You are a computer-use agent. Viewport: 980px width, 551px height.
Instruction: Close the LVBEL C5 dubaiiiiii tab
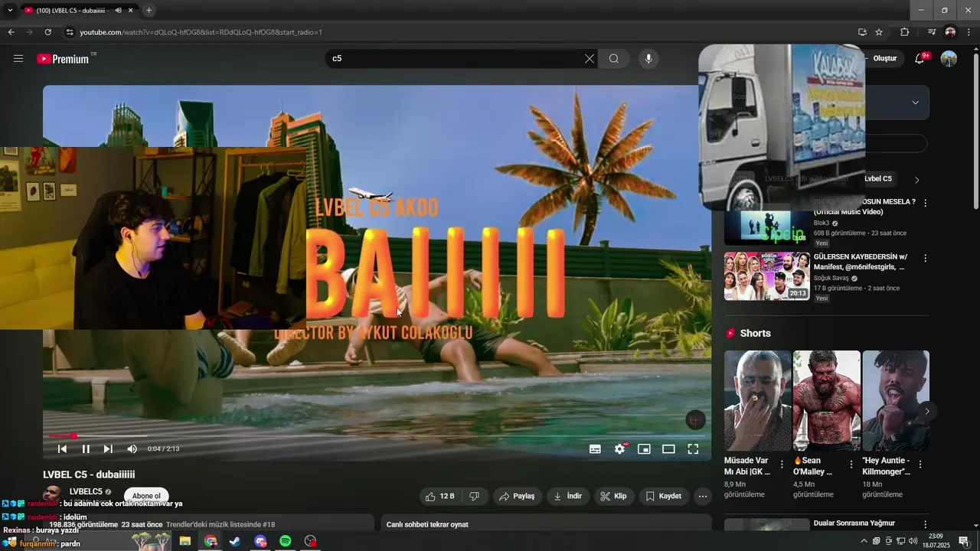click(131, 10)
